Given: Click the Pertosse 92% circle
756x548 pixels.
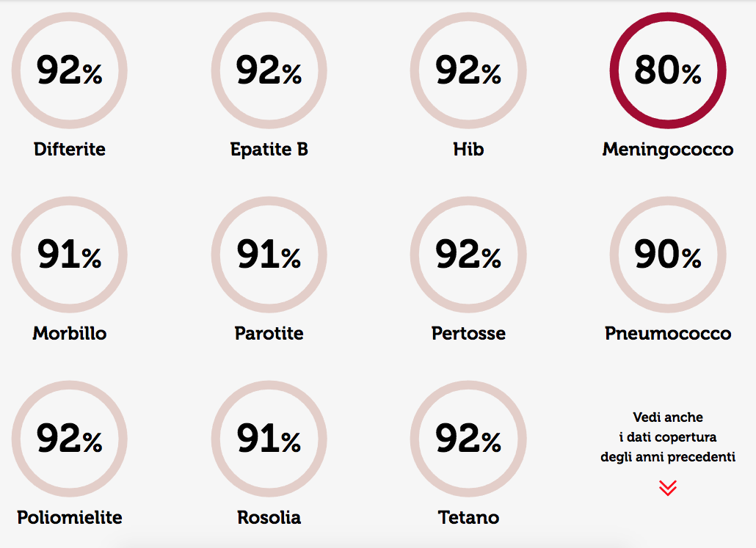Looking at the screenshot, I should point(468,255).
